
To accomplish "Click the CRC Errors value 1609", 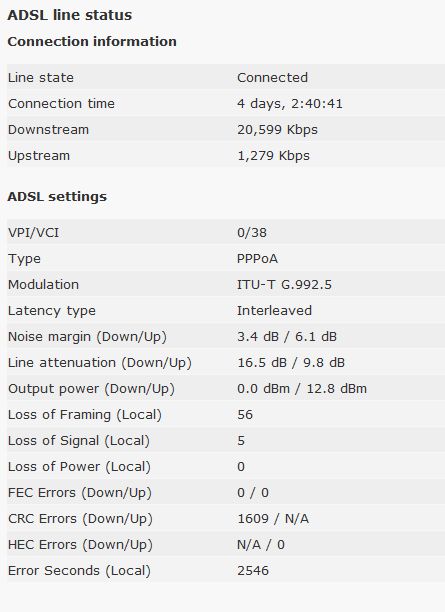I will coord(253,519).
